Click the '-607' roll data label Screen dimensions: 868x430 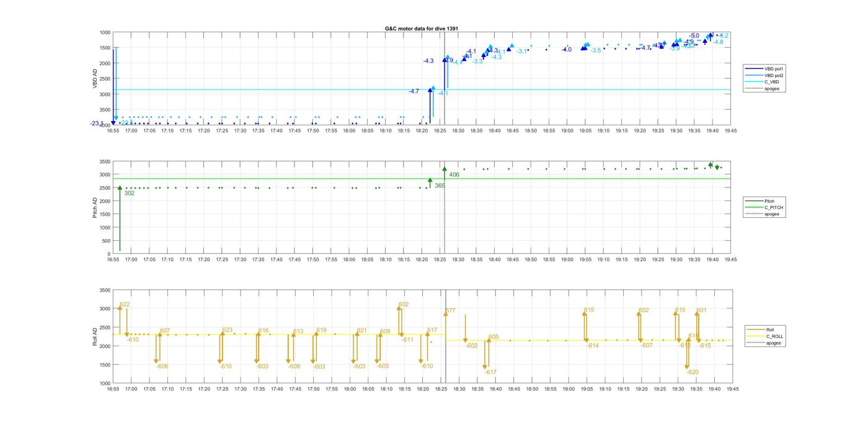coord(647,345)
